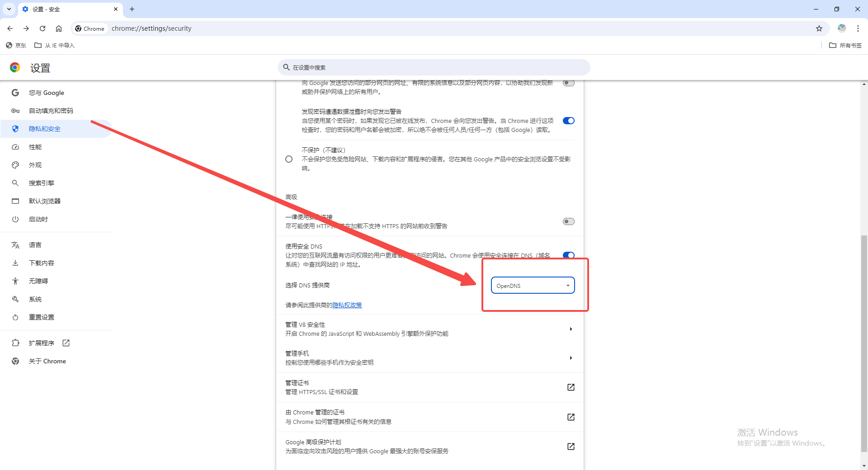This screenshot has height=470, width=868.
Task: Bookmark this page with the star icon
Action: point(819,28)
